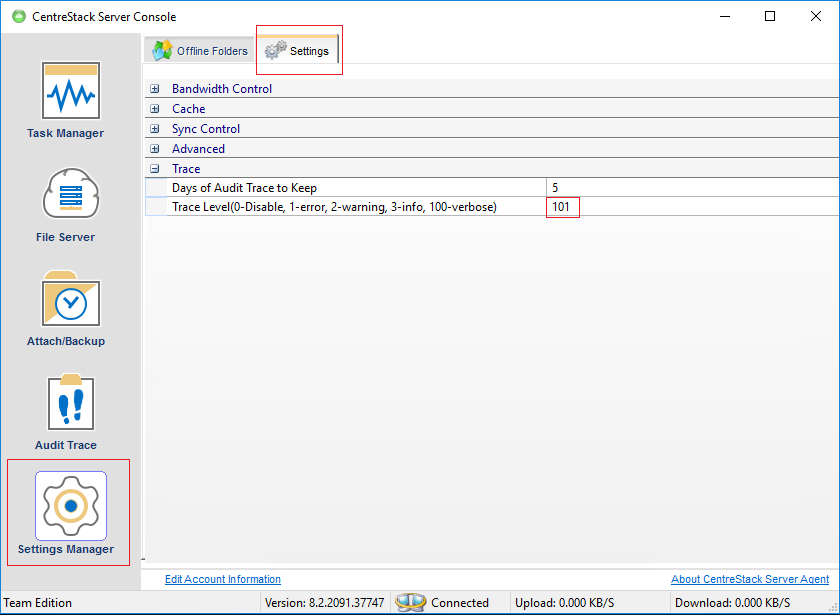This screenshot has height=615, width=840.
Task: Click the Sync Control heading text
Action: pos(206,129)
